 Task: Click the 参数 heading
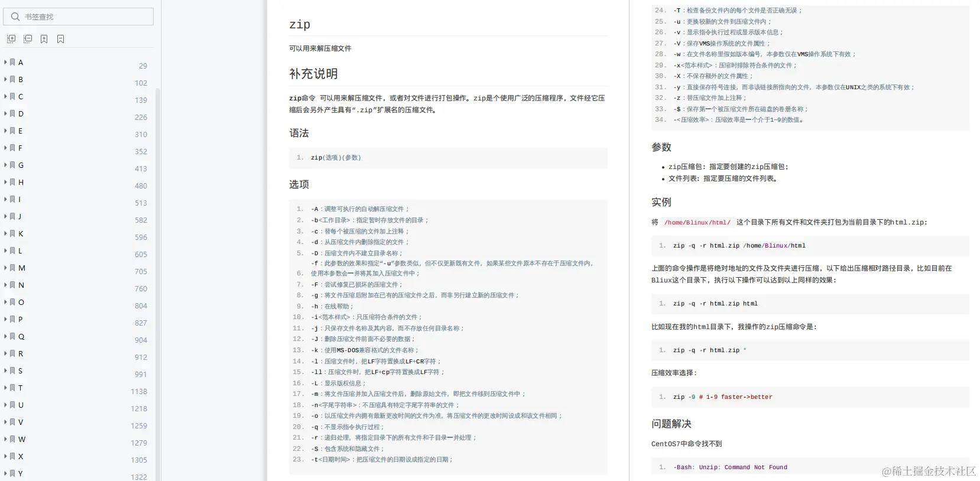coord(661,147)
